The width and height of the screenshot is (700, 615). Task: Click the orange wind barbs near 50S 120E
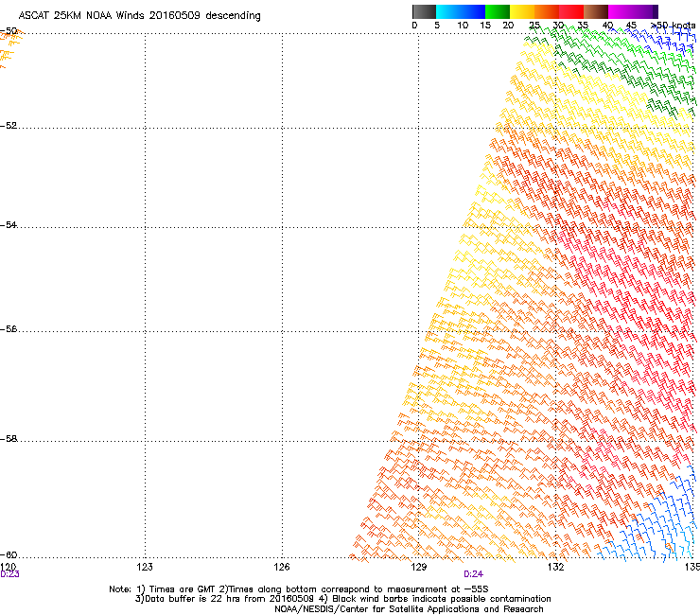(x=9, y=47)
